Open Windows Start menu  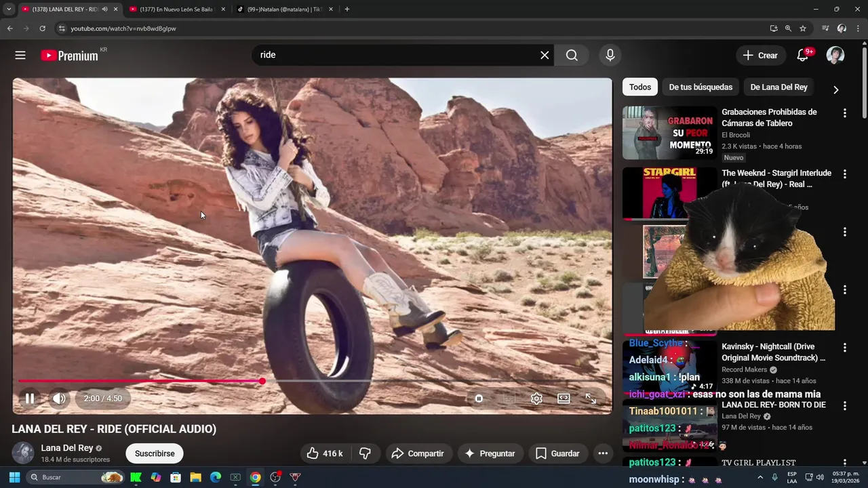click(14, 477)
